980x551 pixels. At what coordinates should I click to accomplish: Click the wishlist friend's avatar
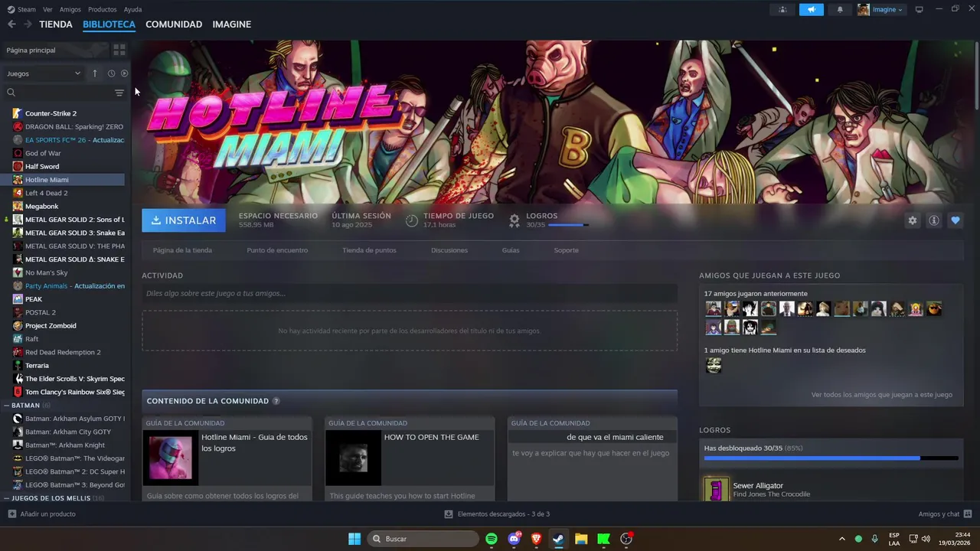tap(714, 366)
